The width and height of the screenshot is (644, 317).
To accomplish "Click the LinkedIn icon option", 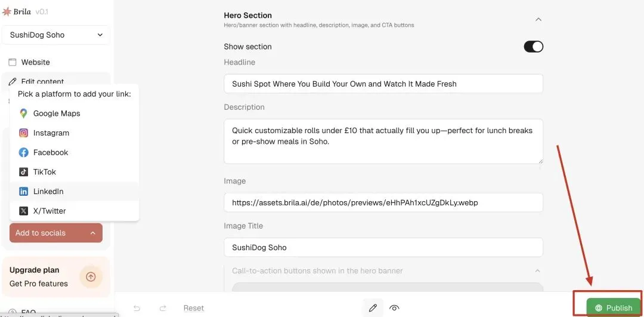I will (x=24, y=192).
